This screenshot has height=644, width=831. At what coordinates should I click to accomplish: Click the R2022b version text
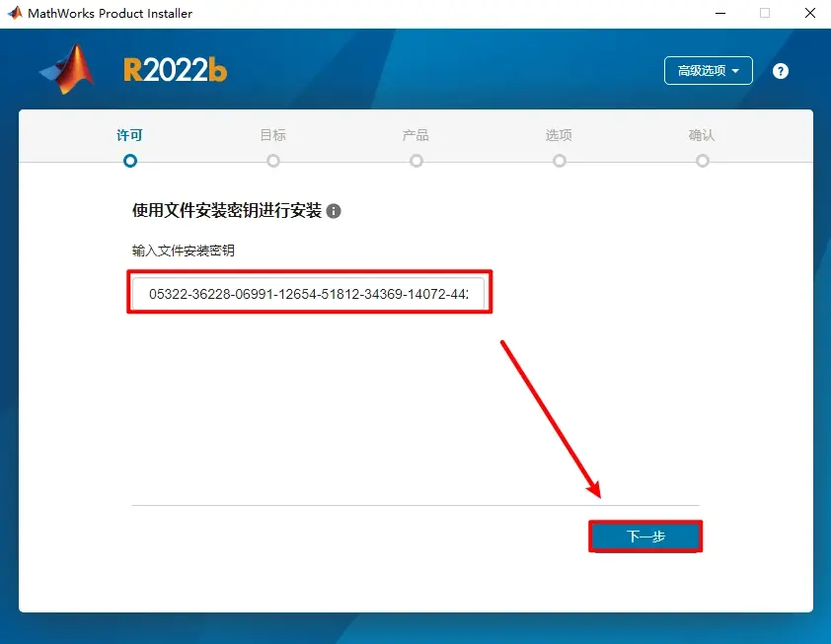175,70
